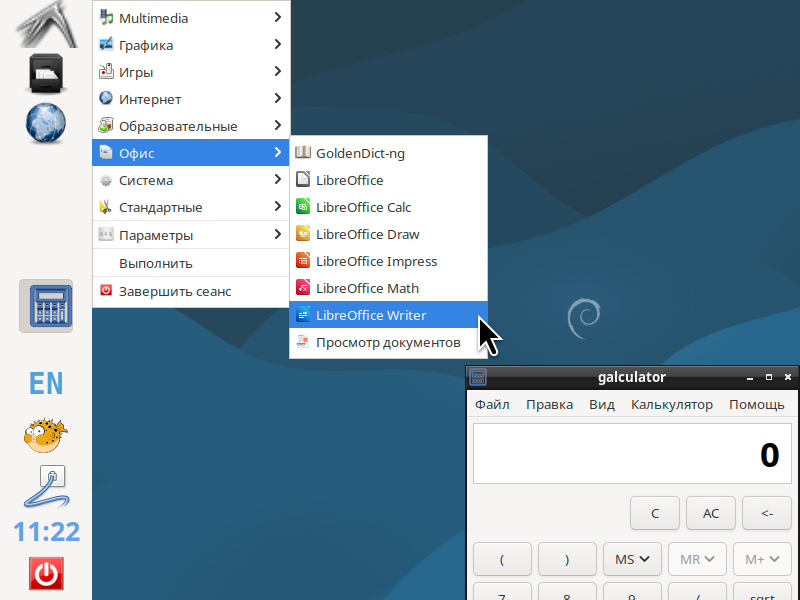Open the Помощь menu in galculator
Screen dimensions: 800x600
point(757,405)
